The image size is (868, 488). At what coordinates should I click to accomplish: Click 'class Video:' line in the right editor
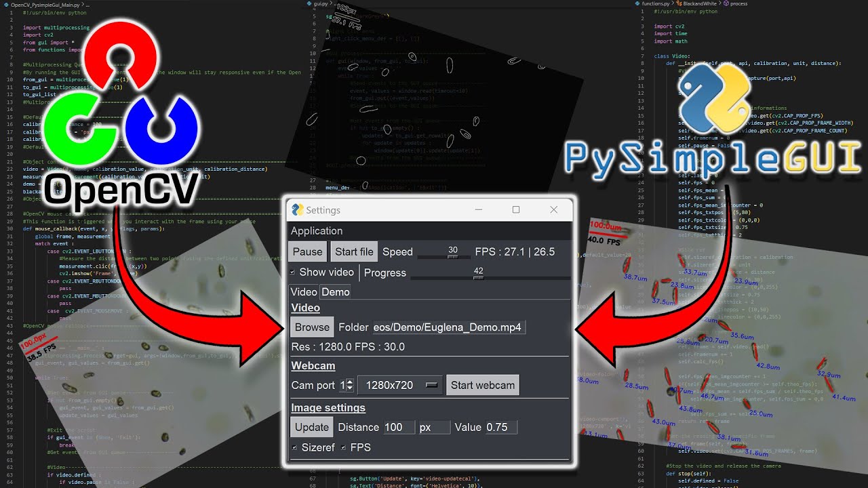[672, 56]
